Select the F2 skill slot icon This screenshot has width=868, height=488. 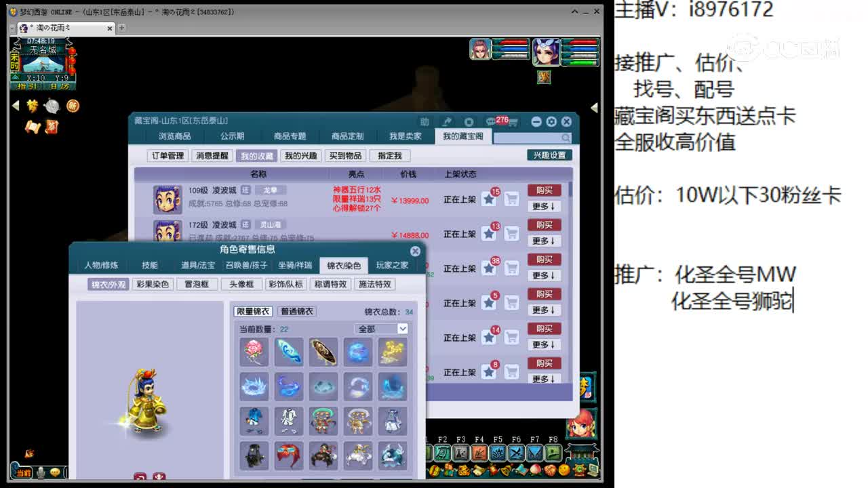point(441,452)
